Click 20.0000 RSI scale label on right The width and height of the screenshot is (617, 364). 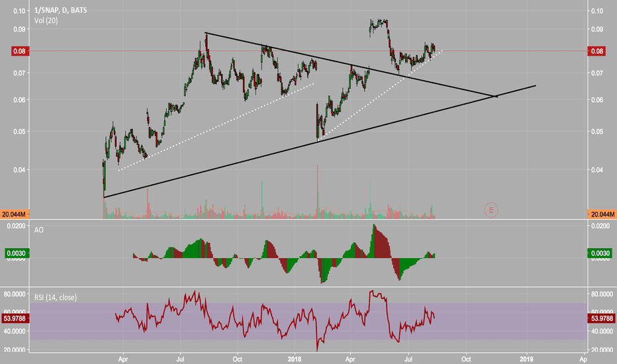(x=602, y=350)
